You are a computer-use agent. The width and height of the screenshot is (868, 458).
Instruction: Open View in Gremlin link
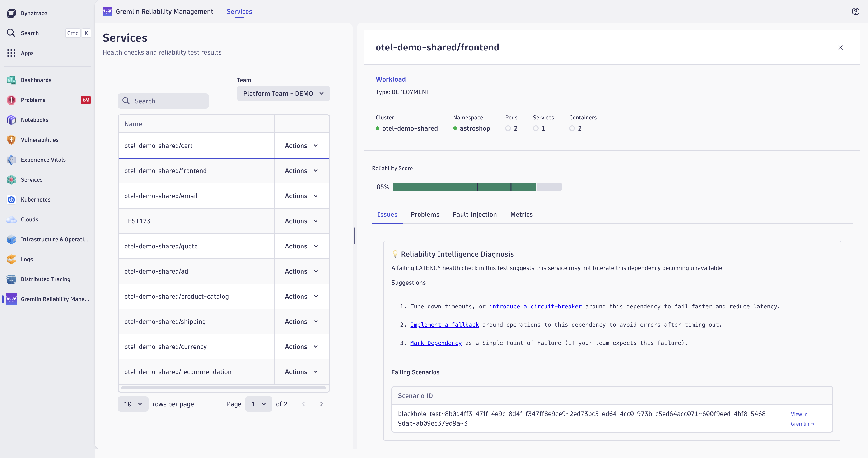(802, 419)
